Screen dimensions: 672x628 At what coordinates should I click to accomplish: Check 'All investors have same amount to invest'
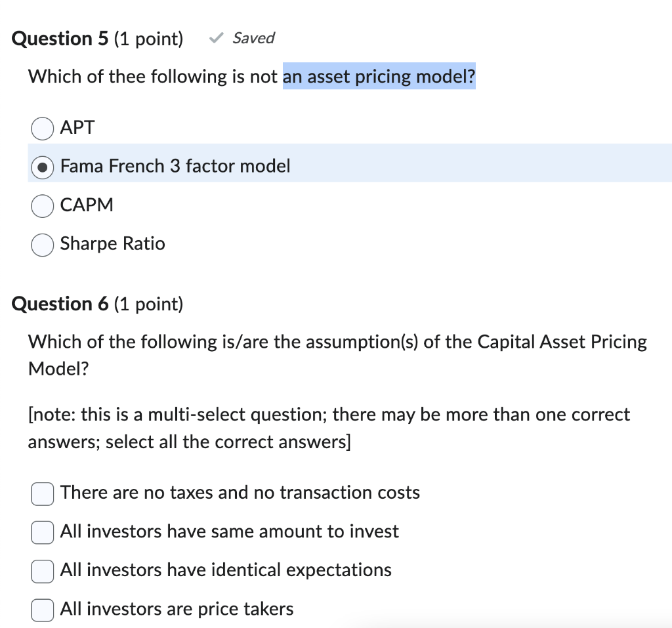point(41,532)
